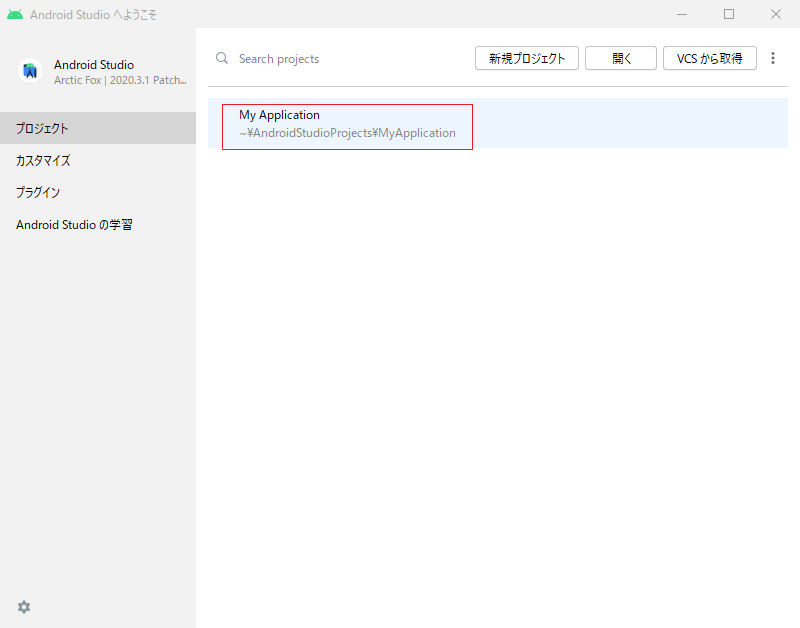800x628 pixels.
Task: Close the Android Studio welcome window
Action: click(776, 14)
